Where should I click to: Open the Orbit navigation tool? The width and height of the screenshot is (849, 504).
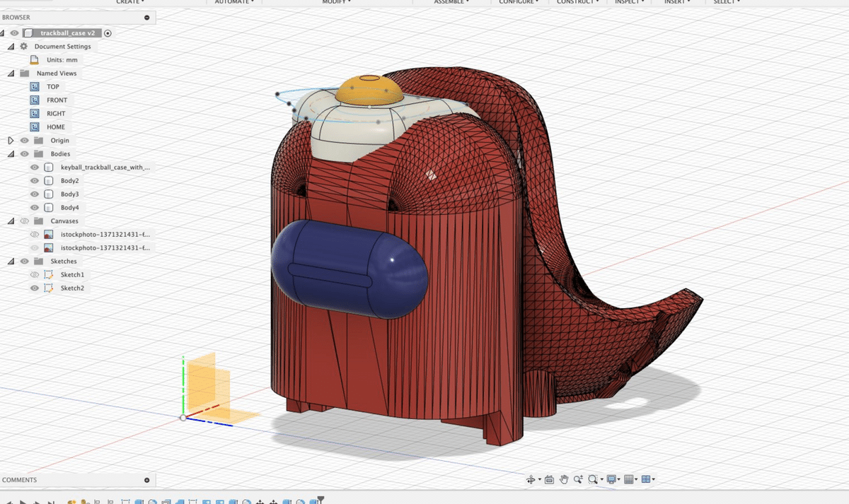pyautogui.click(x=531, y=479)
